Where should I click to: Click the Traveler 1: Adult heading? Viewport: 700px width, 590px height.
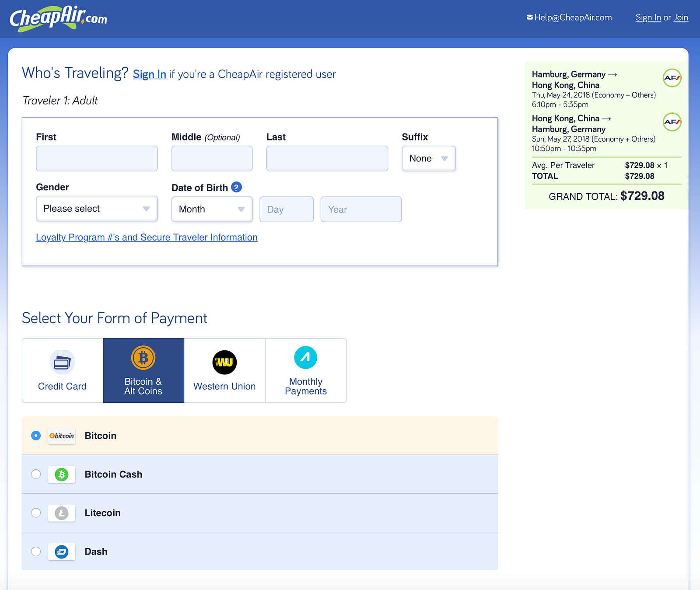click(60, 101)
